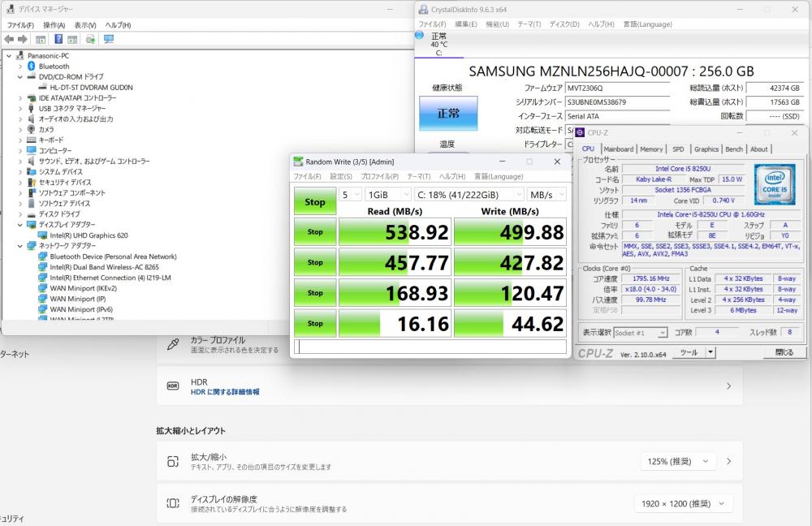Click the large Stop button for all tests

coord(315,201)
